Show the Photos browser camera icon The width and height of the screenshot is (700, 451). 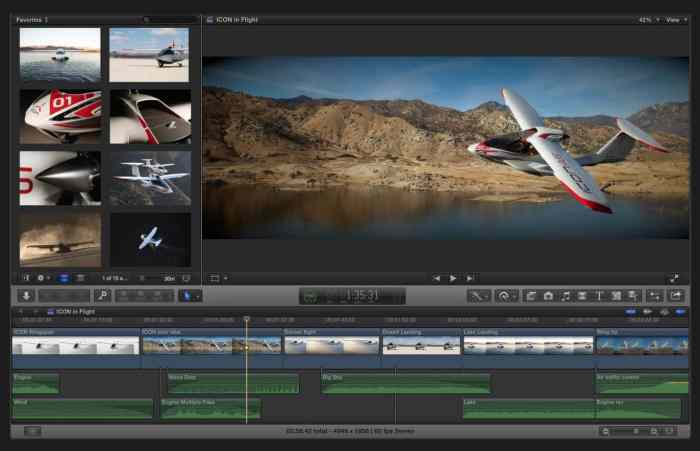coord(548,296)
